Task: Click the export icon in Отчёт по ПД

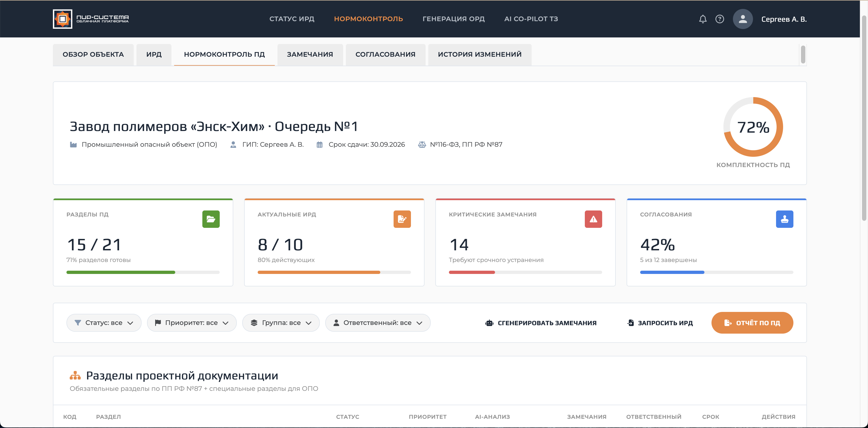Action: pyautogui.click(x=728, y=323)
